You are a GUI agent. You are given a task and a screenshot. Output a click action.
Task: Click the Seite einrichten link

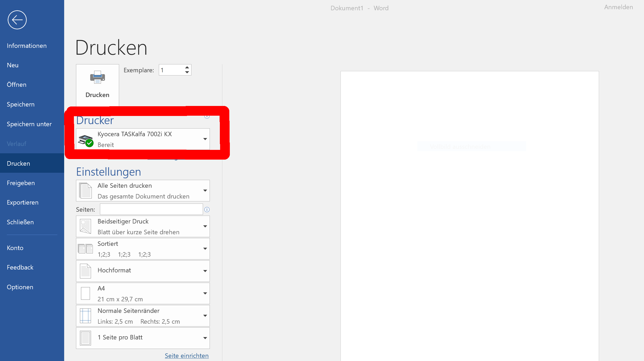186,355
